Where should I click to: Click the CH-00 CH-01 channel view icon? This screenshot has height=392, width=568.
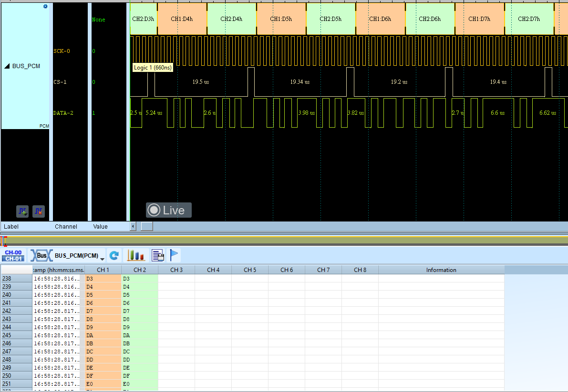(x=13, y=256)
